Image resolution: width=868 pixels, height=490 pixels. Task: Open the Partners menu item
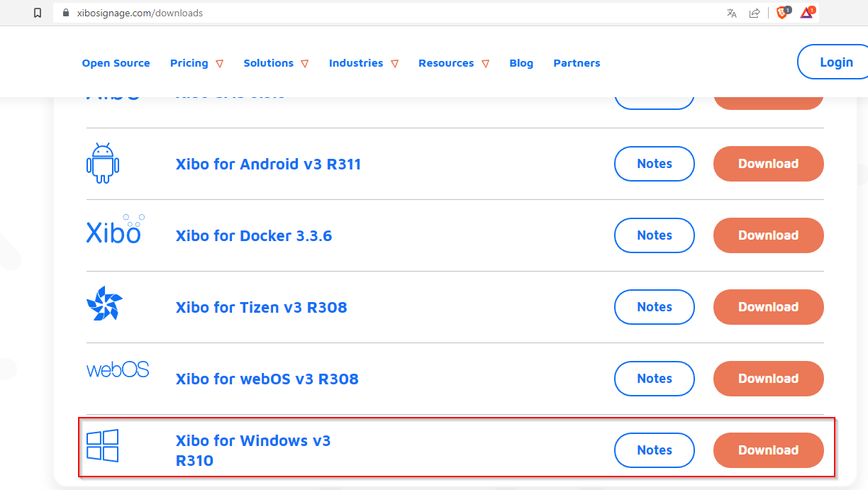[577, 63]
